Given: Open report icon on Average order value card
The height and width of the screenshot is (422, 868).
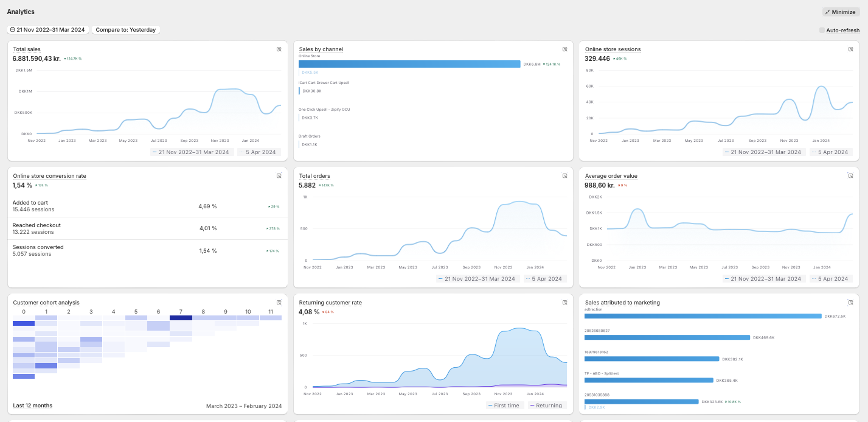Looking at the screenshot, I should 850,176.
